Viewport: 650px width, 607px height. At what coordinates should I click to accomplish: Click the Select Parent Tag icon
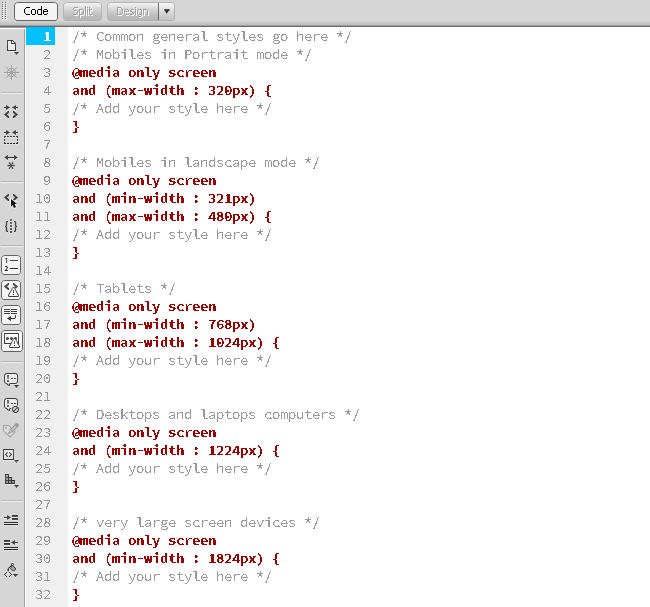[12, 200]
